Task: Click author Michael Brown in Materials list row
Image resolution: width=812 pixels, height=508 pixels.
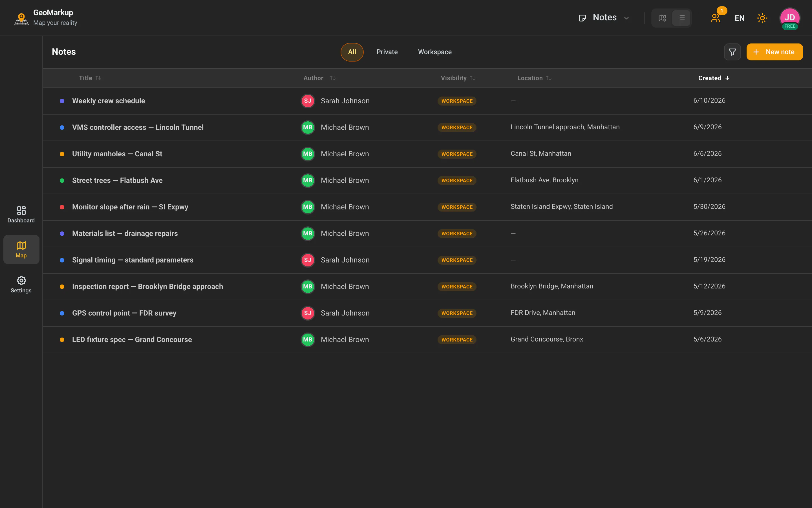Action: click(345, 233)
